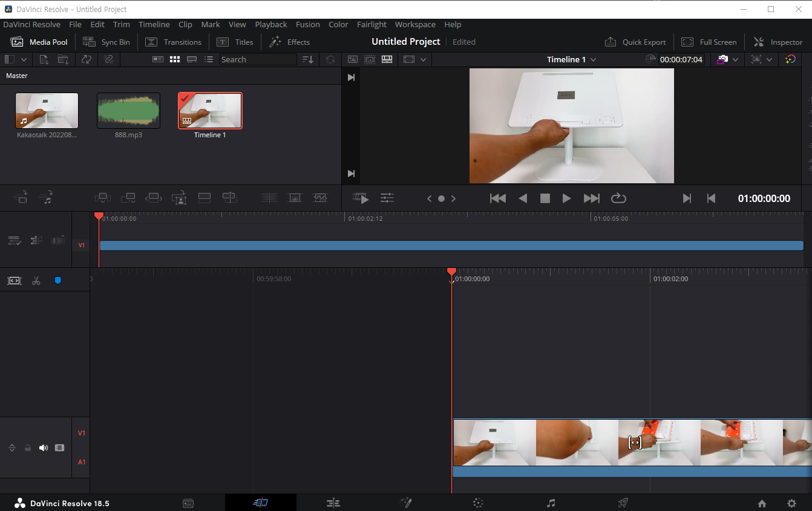Image resolution: width=812 pixels, height=511 pixels.
Task: Click the Source Overwrite edit icon
Action: (229, 198)
